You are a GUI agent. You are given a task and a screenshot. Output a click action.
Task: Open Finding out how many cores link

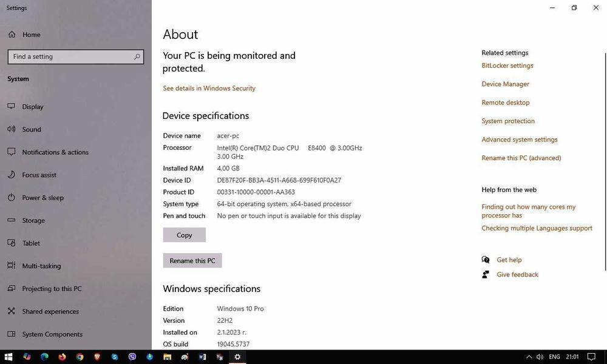click(x=529, y=211)
